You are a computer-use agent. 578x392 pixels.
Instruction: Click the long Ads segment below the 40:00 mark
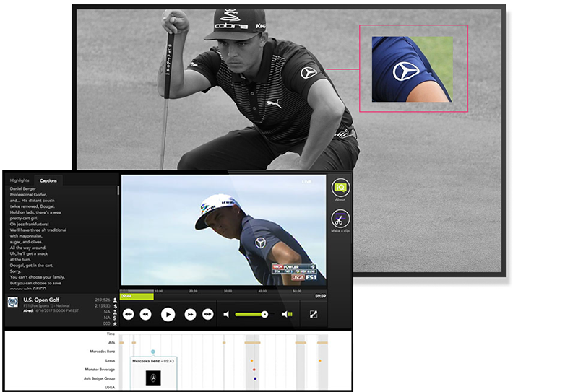click(252, 343)
